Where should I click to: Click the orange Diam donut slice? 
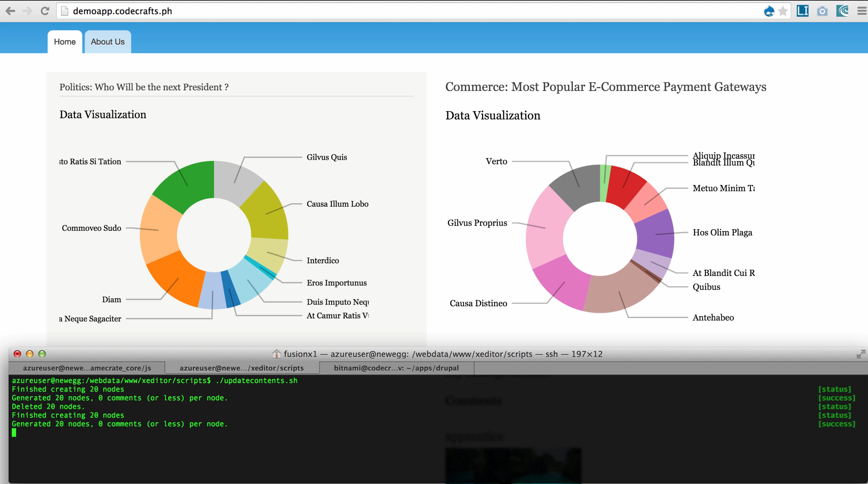point(178,279)
